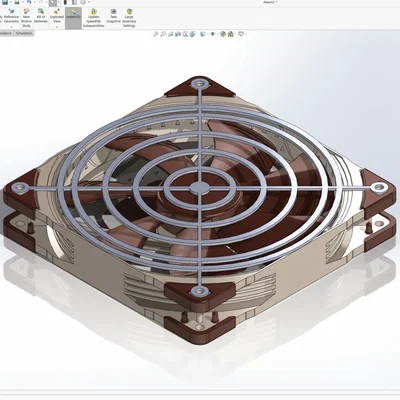Open View Settings monitor icon
The width and height of the screenshot is (400, 400).
[241, 34]
